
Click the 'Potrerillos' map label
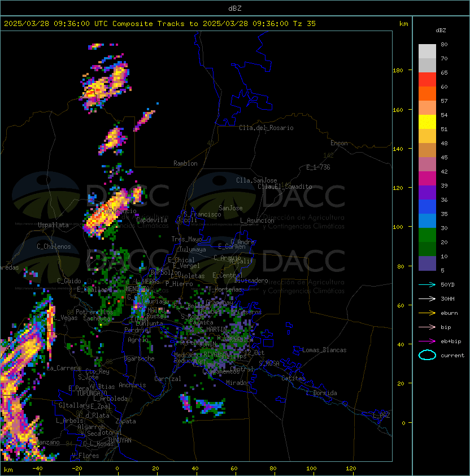94,311
